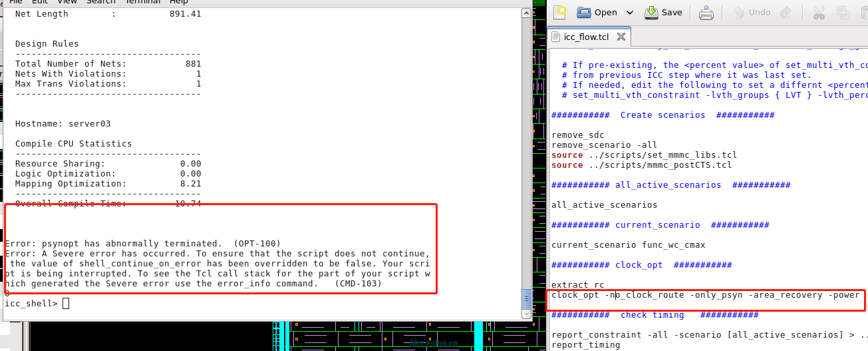Click the 'Design Rules' heading in terminal
868x351 pixels.
47,44
